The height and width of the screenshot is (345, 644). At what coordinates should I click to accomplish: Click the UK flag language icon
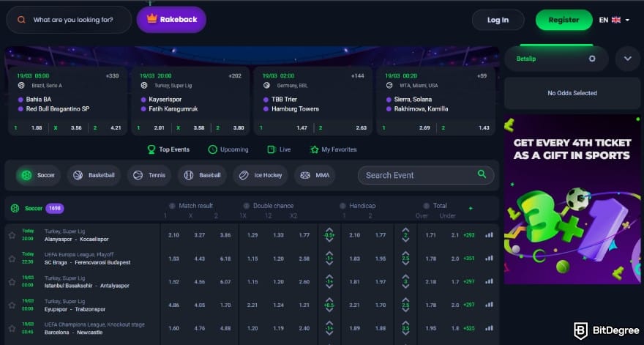(x=615, y=20)
